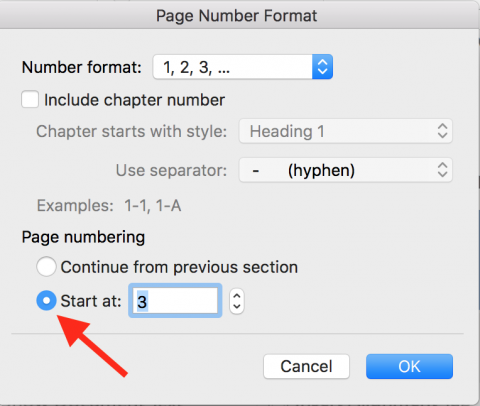Open the hyphen separator dropdown
Image resolution: width=480 pixels, height=406 pixels.
click(x=346, y=170)
